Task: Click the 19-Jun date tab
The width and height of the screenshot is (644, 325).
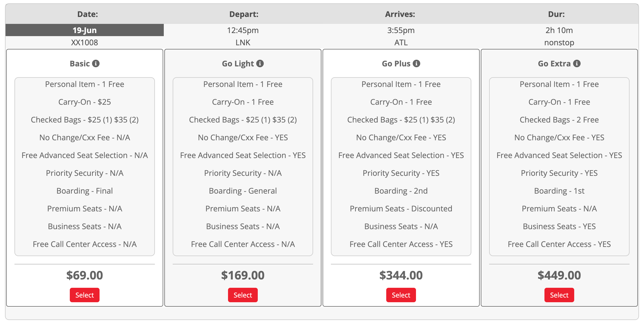Action: (x=85, y=30)
